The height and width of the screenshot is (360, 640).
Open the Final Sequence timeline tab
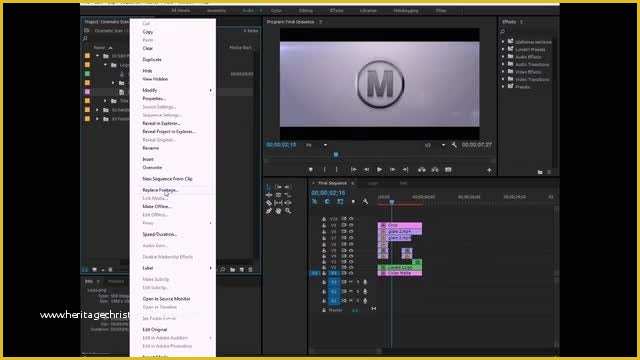(332, 183)
